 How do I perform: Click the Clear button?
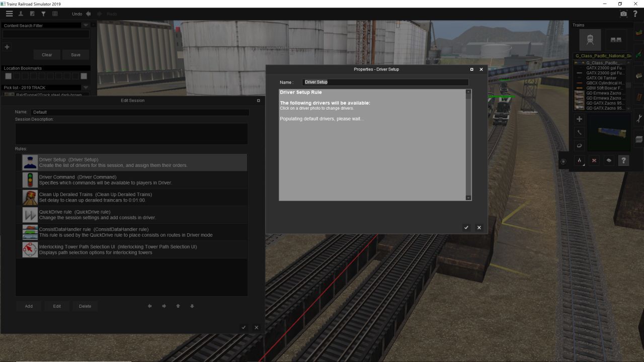pyautogui.click(x=47, y=55)
